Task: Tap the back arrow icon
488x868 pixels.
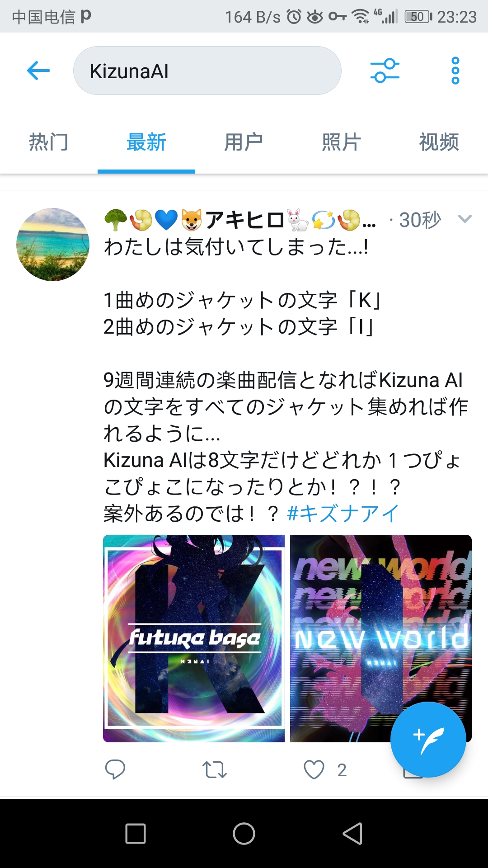Action: click(x=38, y=71)
